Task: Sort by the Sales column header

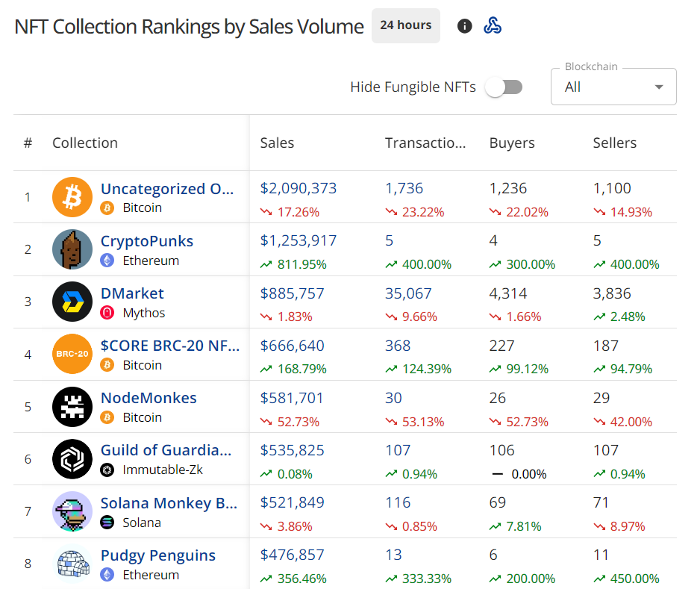Action: [x=277, y=143]
